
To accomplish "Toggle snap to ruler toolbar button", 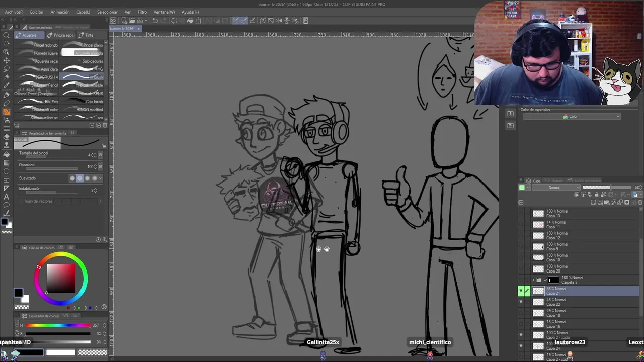I will 236,21.
